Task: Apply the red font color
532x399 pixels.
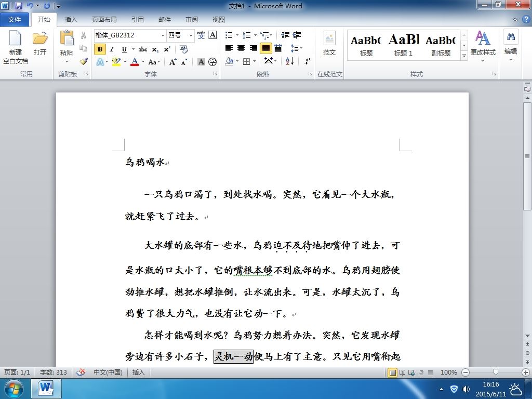Action: 135,62
